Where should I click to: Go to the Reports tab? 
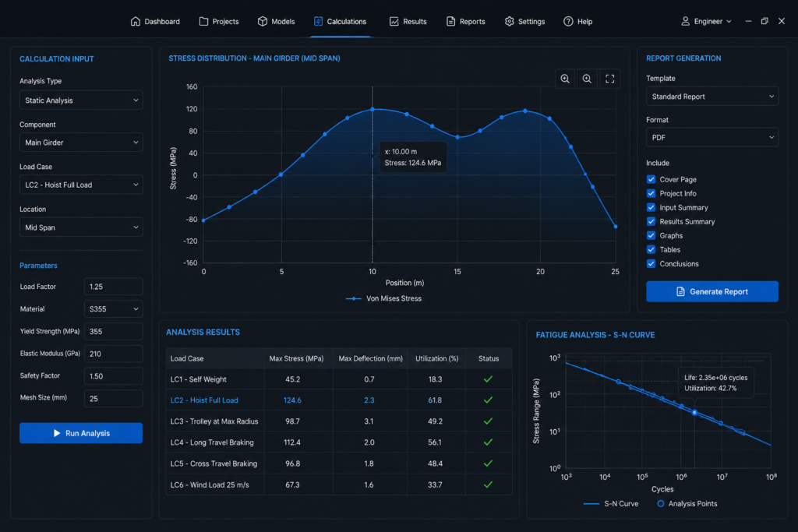click(466, 21)
